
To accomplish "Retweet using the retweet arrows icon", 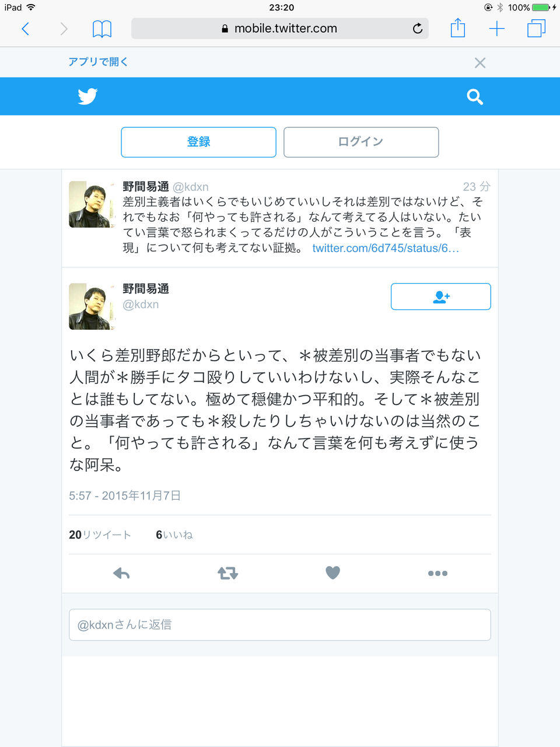I will pos(228,573).
